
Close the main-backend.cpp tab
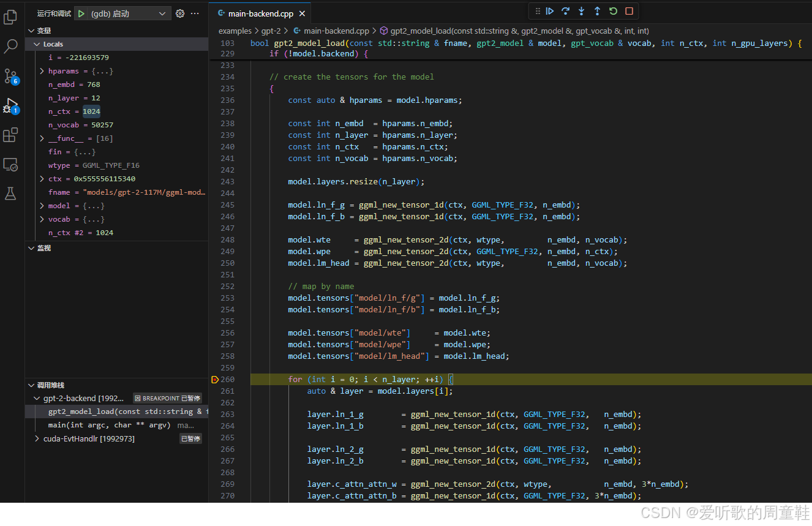[x=302, y=13]
